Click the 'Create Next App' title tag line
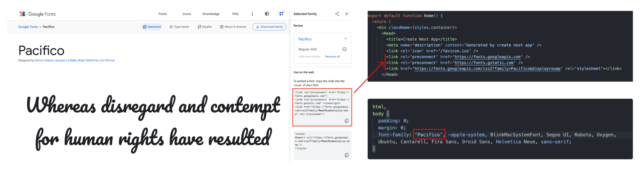644x171 pixels. [x=421, y=39]
